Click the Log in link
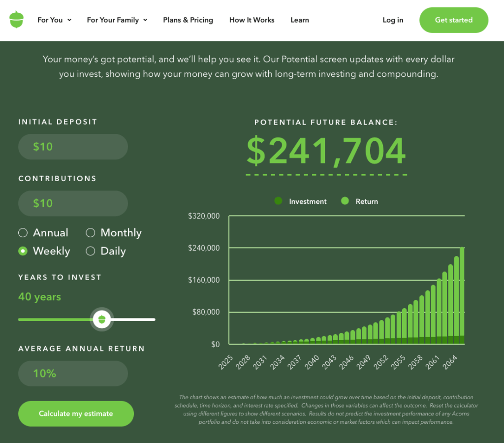 tap(393, 20)
